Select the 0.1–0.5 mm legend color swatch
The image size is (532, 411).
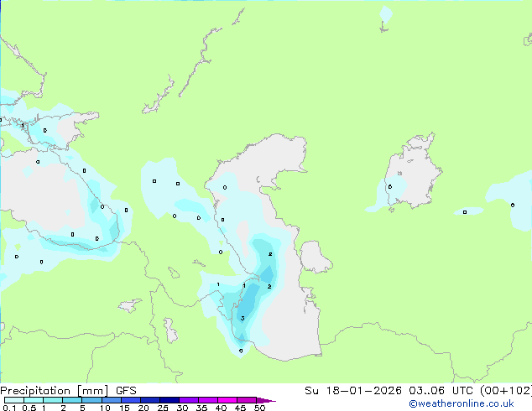(14, 400)
